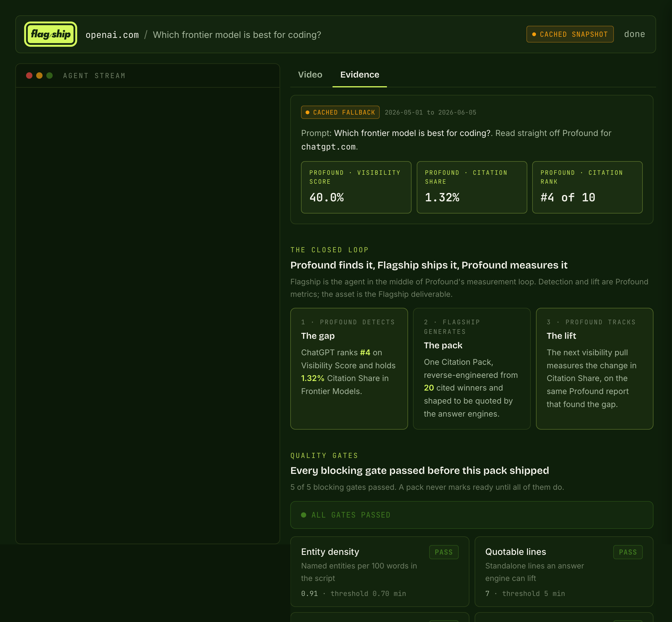The height and width of the screenshot is (622, 672).
Task: Click the breadcrumb prompt 'Which frontier model is best for coding?'
Action: 237,35
